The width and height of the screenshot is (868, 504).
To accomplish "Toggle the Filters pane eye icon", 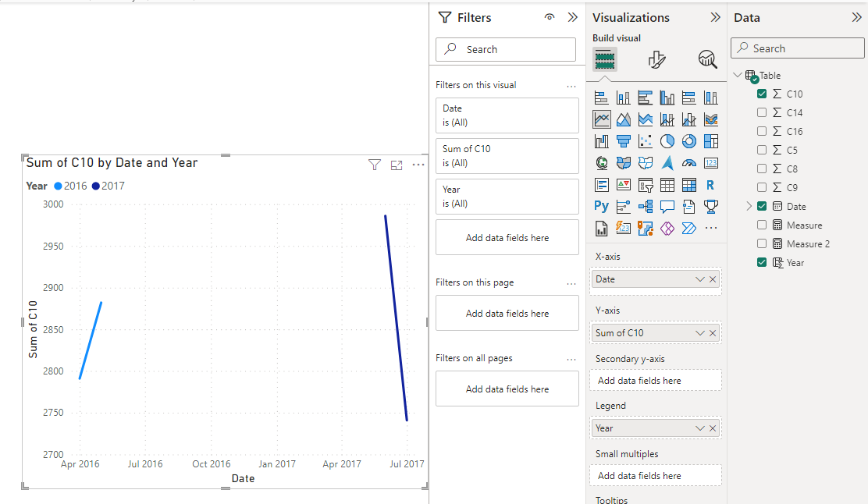I will point(550,17).
